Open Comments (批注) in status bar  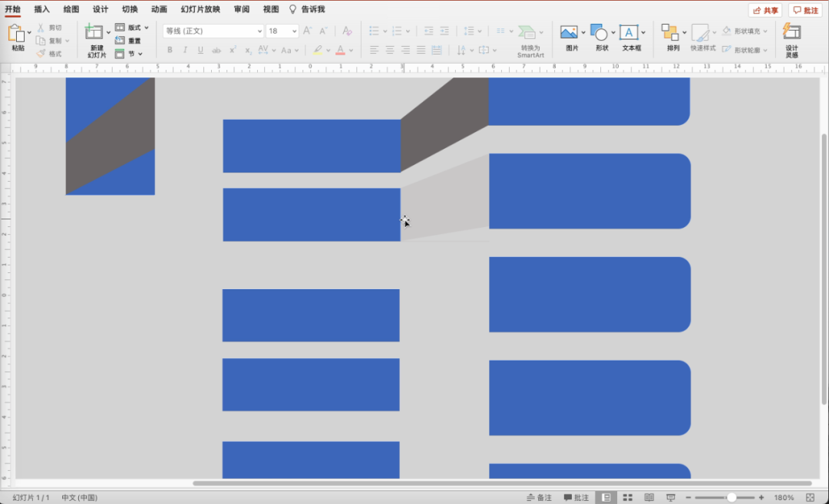pos(576,497)
